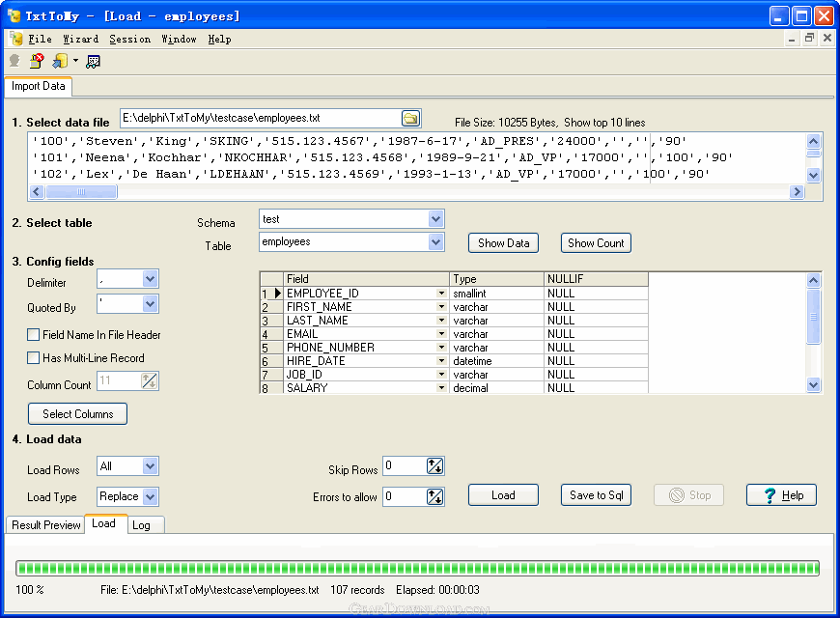Select the Load bottom tab
Screen dimensions: 840x618
pos(104,523)
